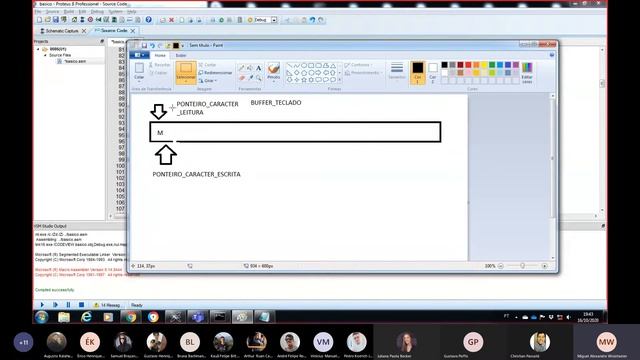The width and height of the screenshot is (640, 360).
Task: Select the GP participant avatar
Action: coord(473,342)
